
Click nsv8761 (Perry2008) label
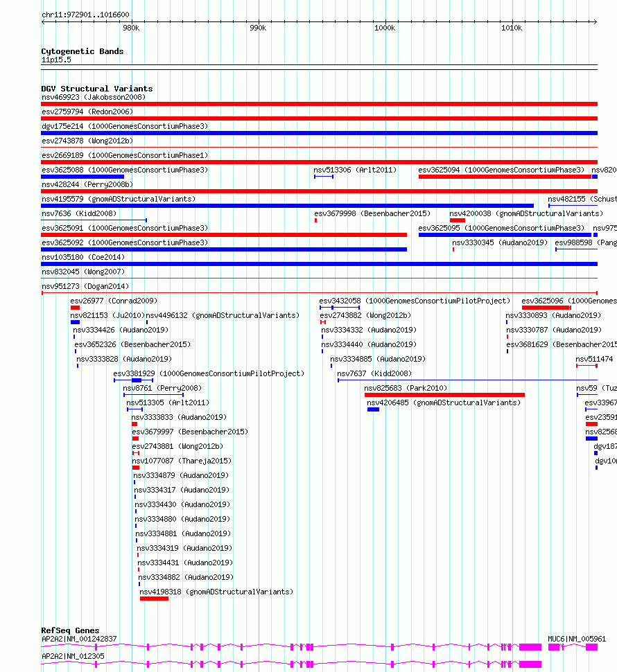click(x=162, y=389)
